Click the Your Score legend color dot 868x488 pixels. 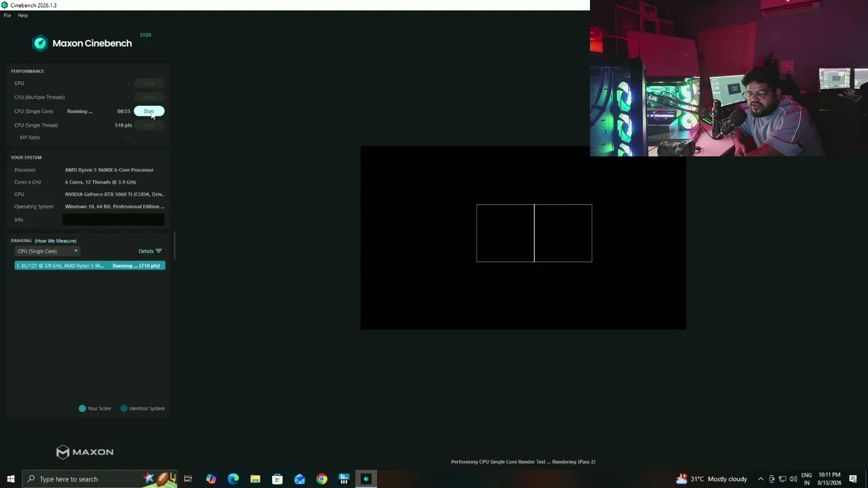pos(82,409)
